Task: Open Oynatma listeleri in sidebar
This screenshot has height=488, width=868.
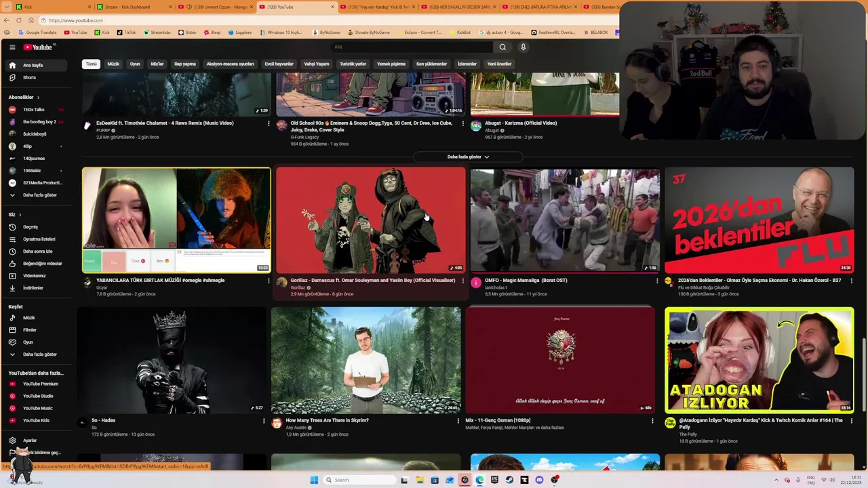Action: click(x=37, y=239)
